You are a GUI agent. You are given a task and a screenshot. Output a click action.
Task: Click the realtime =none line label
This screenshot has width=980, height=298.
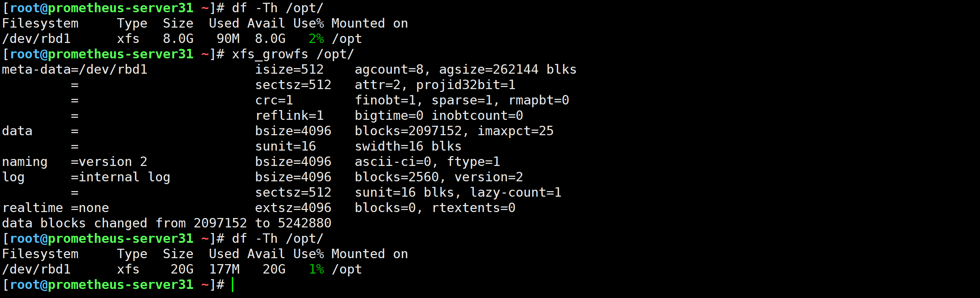[55, 208]
